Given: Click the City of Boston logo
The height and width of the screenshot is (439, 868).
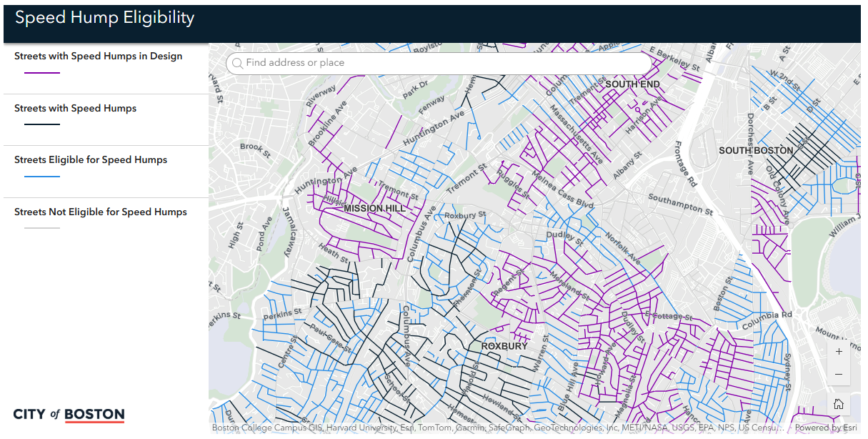Looking at the screenshot, I should [x=69, y=415].
